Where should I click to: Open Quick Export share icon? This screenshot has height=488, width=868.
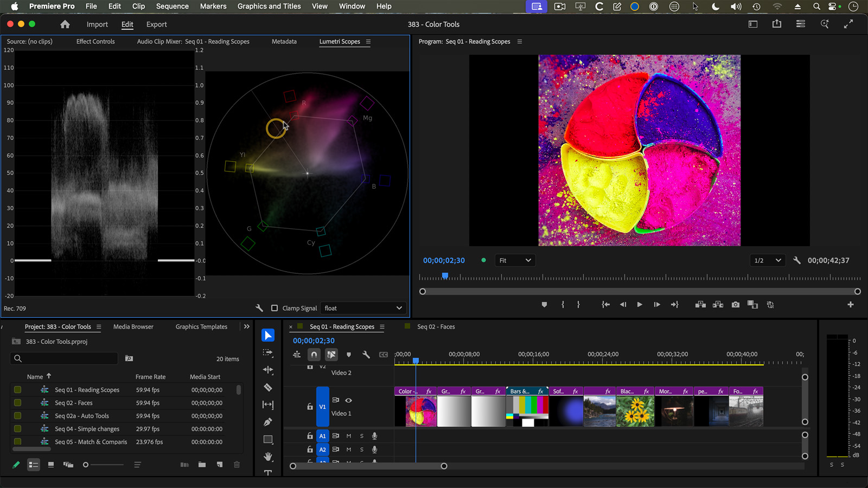click(777, 24)
